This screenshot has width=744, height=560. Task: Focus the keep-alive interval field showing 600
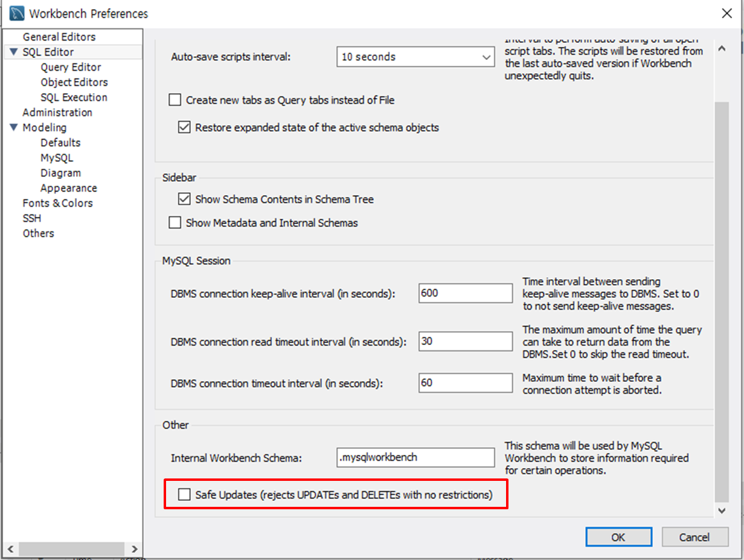click(x=465, y=294)
